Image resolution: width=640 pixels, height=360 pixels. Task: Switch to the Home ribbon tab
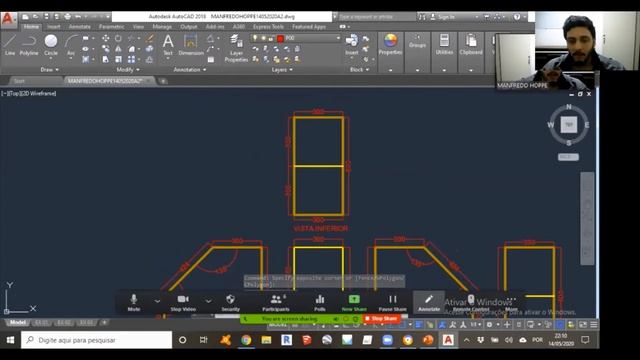point(31,27)
